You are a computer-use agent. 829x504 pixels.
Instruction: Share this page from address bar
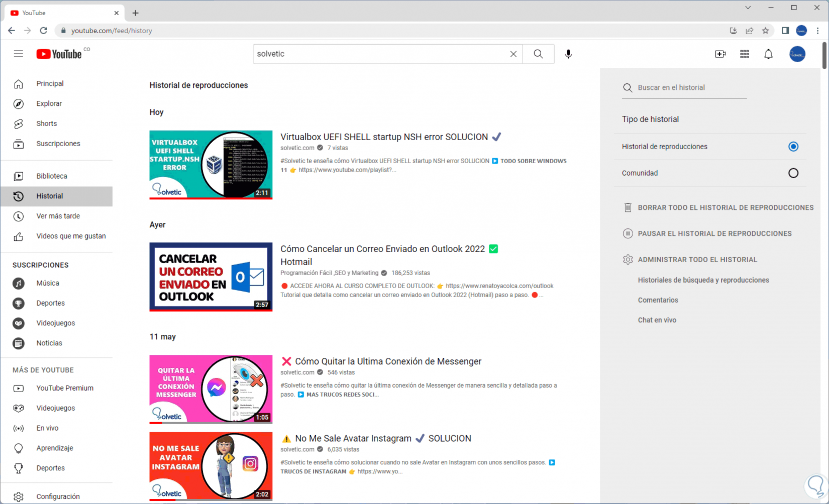tap(749, 31)
